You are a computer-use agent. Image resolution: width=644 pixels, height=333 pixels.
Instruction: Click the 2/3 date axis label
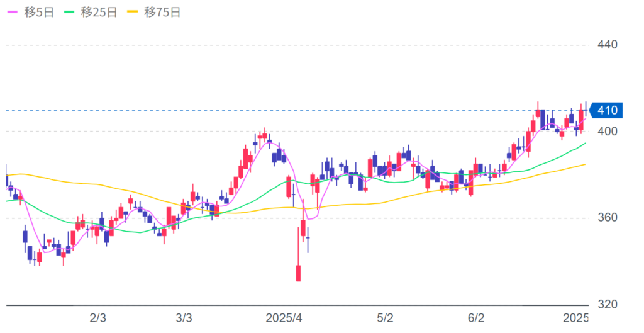coord(97,317)
